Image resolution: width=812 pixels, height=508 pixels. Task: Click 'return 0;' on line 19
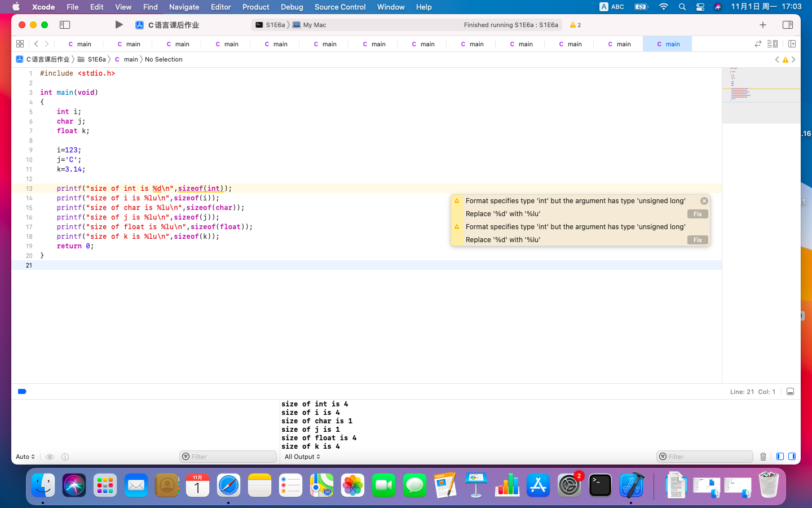coord(75,246)
